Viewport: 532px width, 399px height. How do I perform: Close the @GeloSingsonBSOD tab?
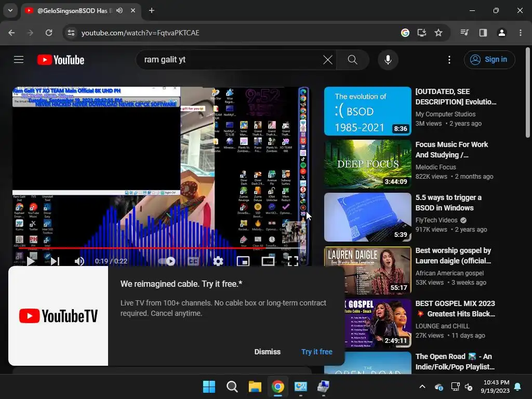click(133, 10)
